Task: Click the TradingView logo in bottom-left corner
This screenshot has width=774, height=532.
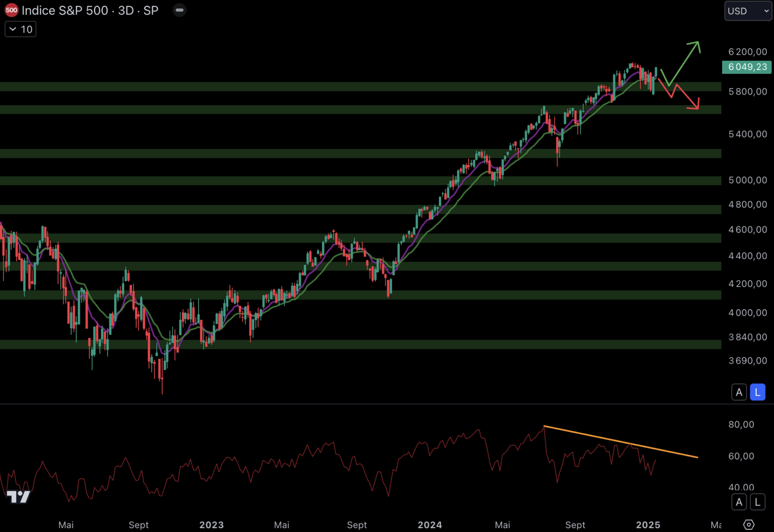Action: click(x=18, y=497)
